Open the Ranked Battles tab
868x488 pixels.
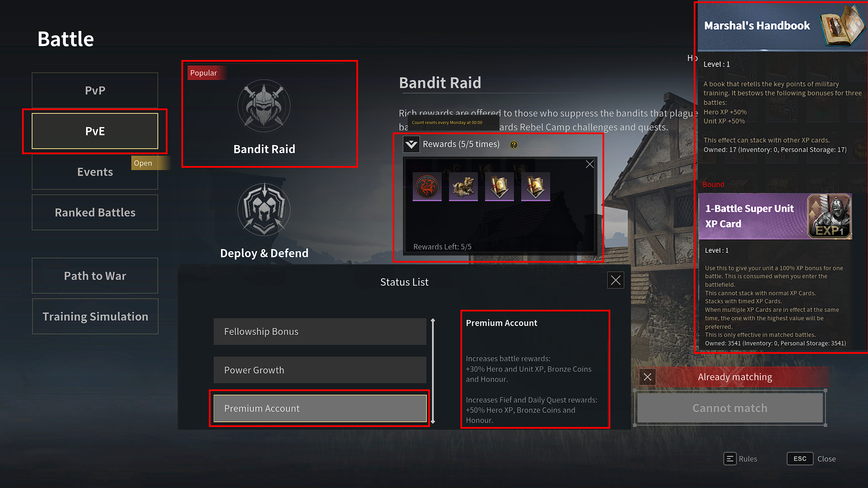pos(95,212)
